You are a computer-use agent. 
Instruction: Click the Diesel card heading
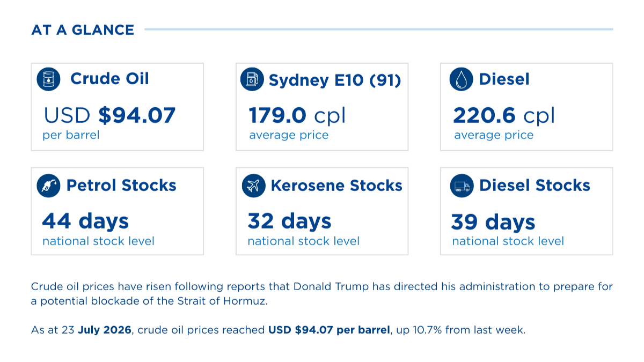point(504,79)
